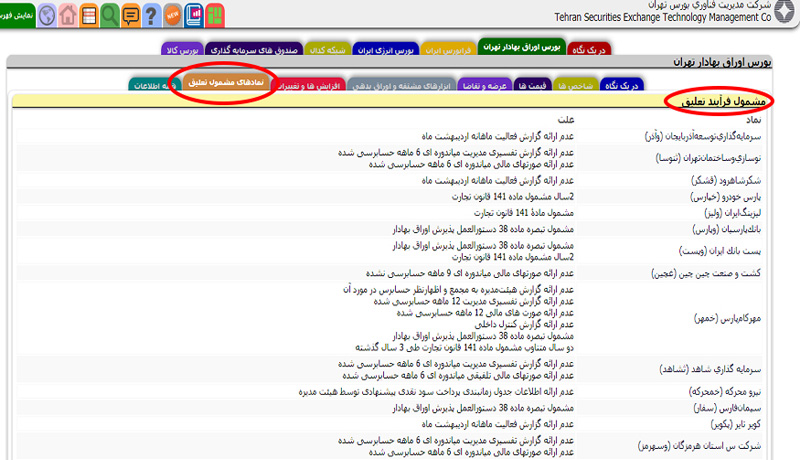
Task: Click the علت column header
Action: pos(566,120)
